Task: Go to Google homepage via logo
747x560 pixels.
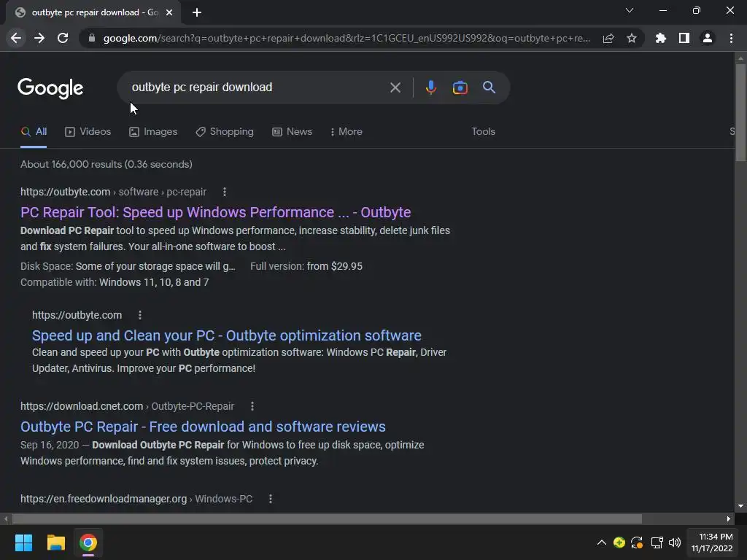Action: (50, 88)
